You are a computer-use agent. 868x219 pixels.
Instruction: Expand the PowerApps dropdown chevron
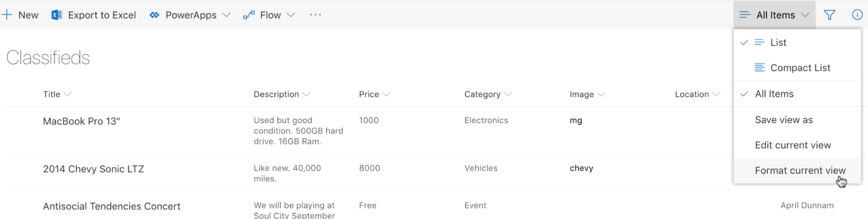point(227,15)
